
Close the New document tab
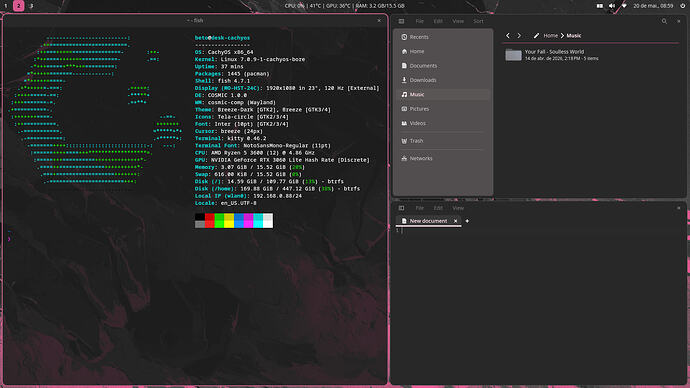click(455, 221)
